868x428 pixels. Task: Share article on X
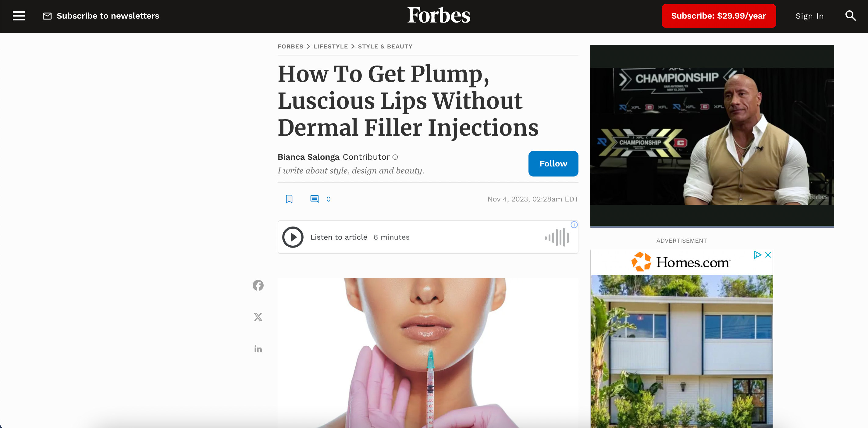click(258, 317)
